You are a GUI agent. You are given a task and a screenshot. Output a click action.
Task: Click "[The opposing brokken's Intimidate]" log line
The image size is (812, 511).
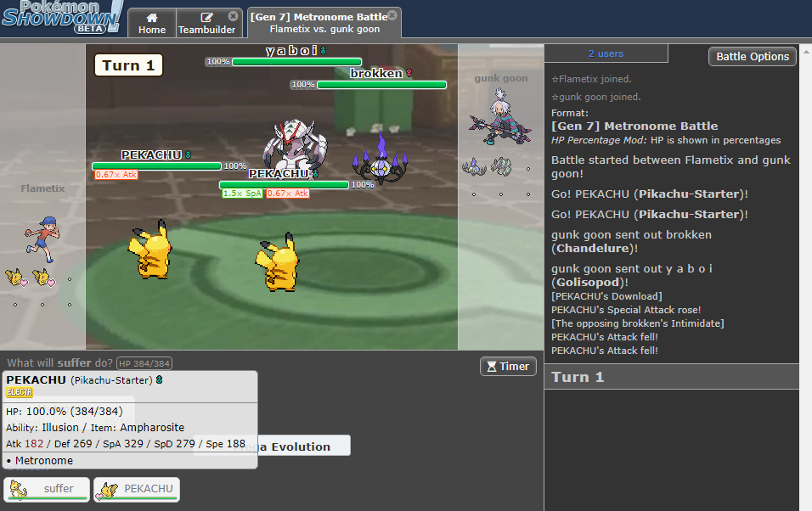638,323
